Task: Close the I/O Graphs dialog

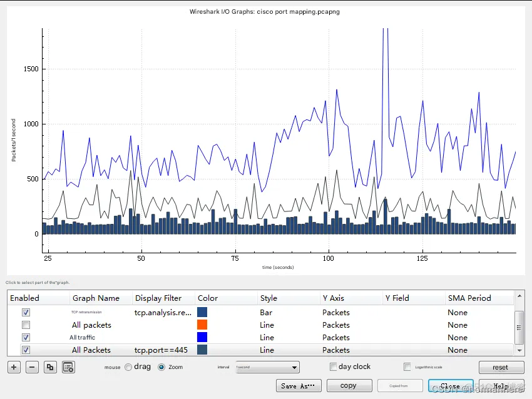Action: pyautogui.click(x=451, y=386)
